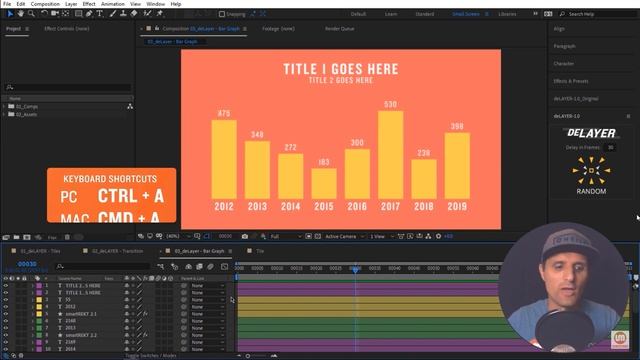This screenshot has width=640, height=360.
Task: Click the RANDOM button in deLAYER panel
Action: 591,191
